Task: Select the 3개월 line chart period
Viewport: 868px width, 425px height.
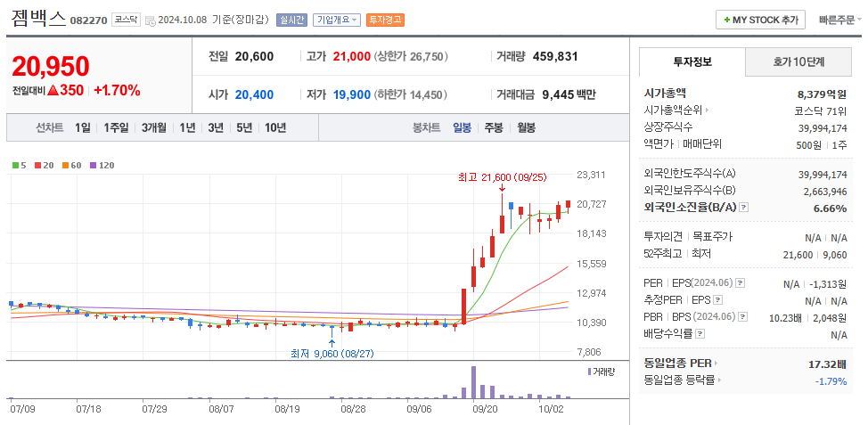Action: coord(153,127)
